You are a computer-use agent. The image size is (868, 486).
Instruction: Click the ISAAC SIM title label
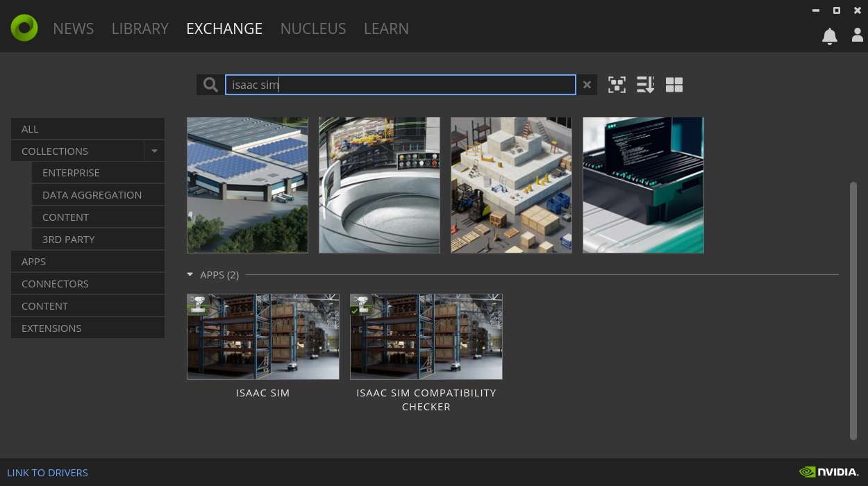(x=263, y=393)
